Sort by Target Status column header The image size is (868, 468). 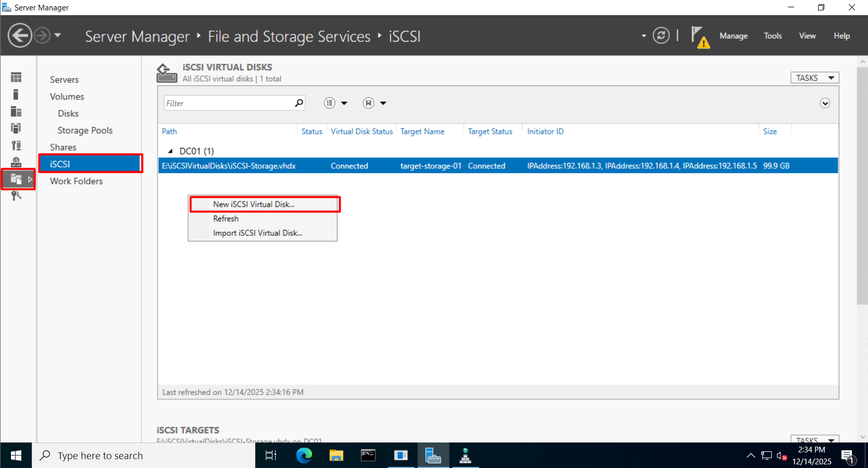(490, 131)
